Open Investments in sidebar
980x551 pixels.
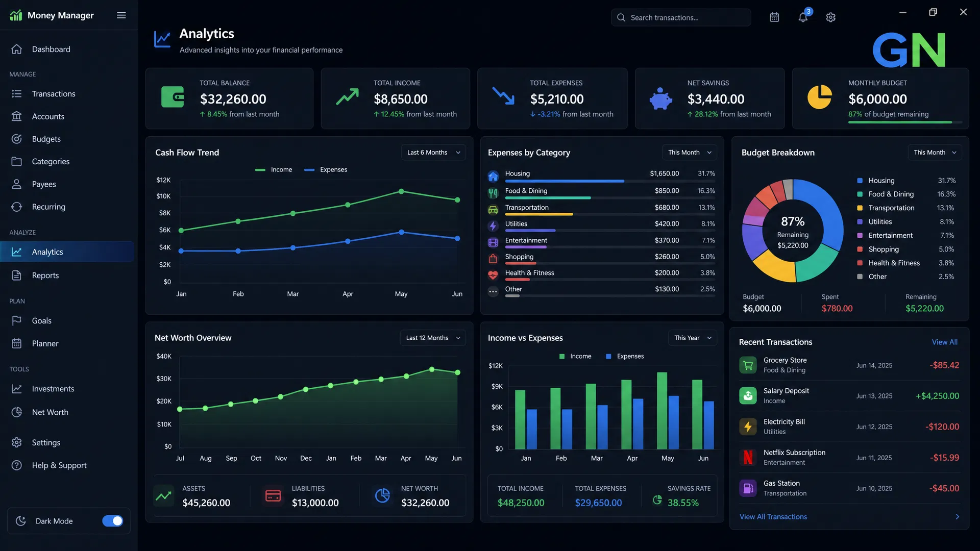pos(67,389)
